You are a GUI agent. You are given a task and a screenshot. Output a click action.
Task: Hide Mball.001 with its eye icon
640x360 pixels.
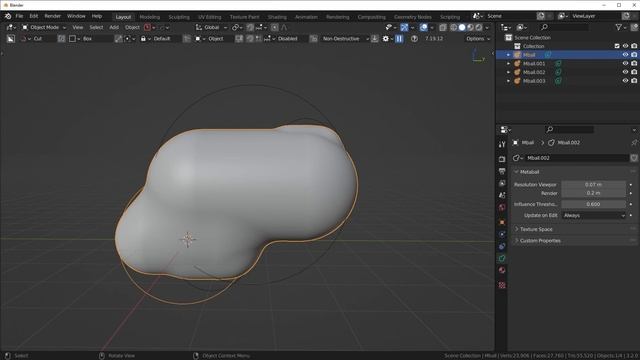[x=625, y=64]
